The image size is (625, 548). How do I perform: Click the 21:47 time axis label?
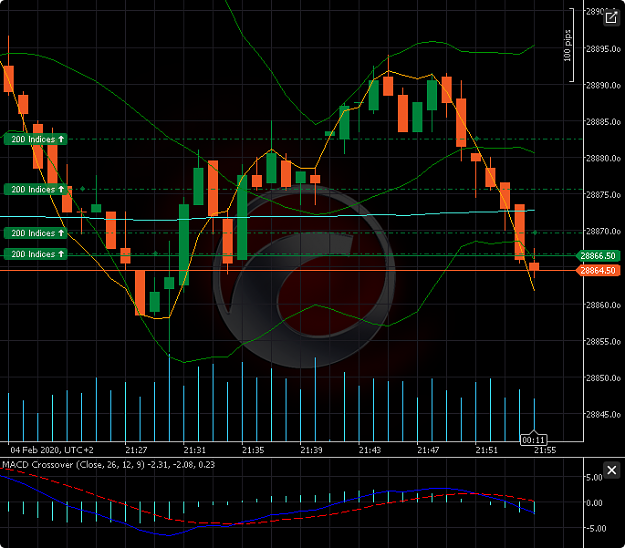pyautogui.click(x=428, y=450)
